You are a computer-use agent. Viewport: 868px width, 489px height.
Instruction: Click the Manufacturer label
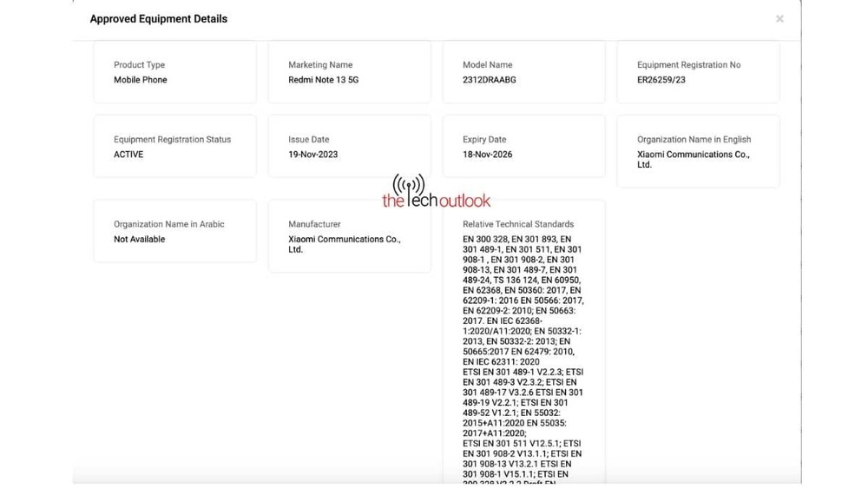[x=314, y=224]
